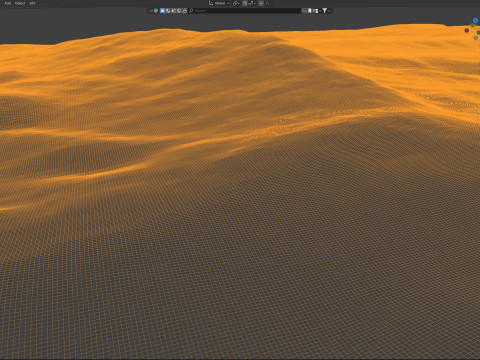Click the multicolored round icon left of the selection modes
The image size is (480, 360).
pos(156,11)
